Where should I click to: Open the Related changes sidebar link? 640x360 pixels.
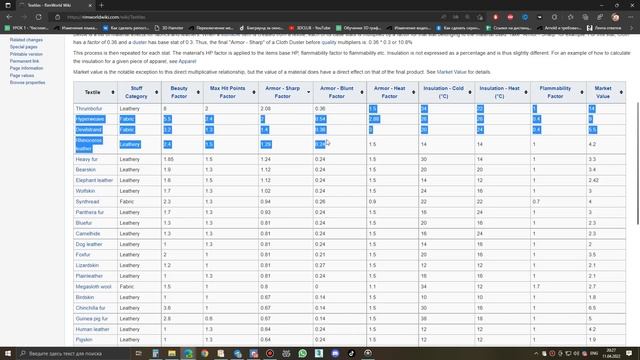(x=26, y=40)
